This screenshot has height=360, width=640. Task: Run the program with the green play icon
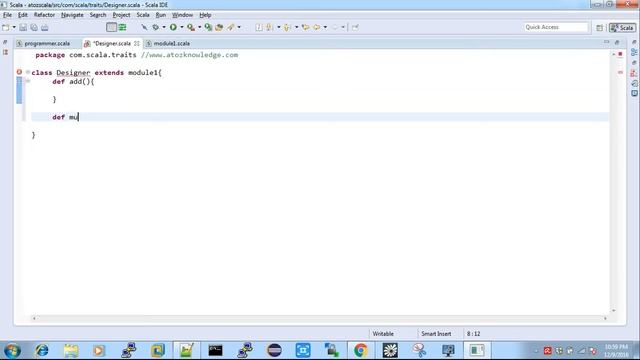tap(173, 27)
